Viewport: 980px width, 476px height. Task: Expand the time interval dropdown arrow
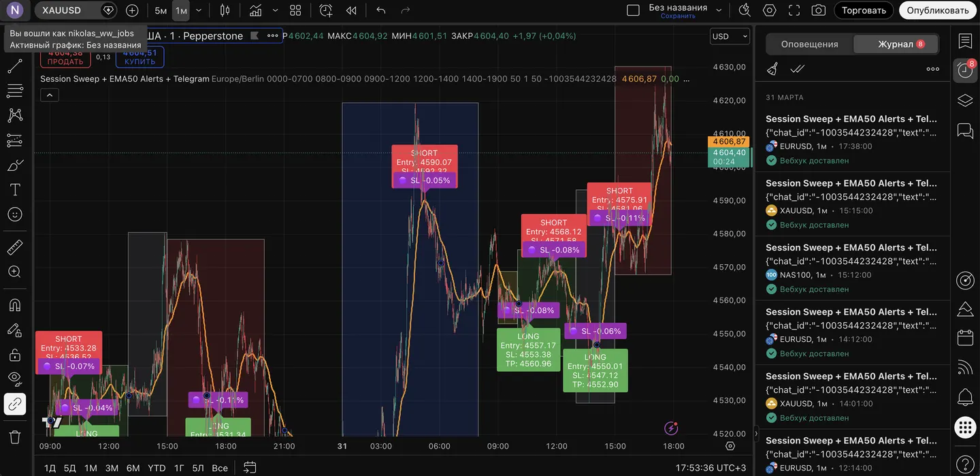pyautogui.click(x=199, y=10)
